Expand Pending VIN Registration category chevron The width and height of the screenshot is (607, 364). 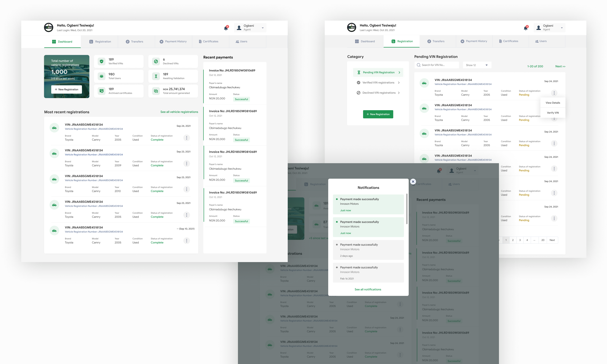click(x=399, y=73)
